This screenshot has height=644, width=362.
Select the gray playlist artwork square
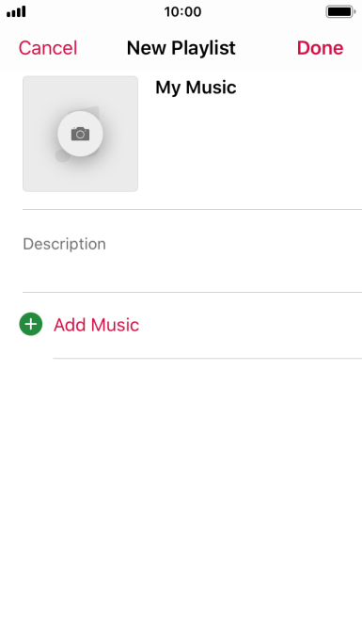tap(80, 134)
